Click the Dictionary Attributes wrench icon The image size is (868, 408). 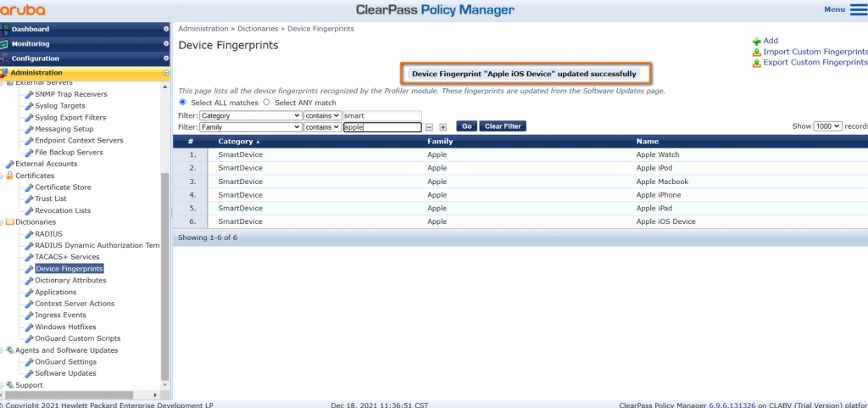coord(30,281)
